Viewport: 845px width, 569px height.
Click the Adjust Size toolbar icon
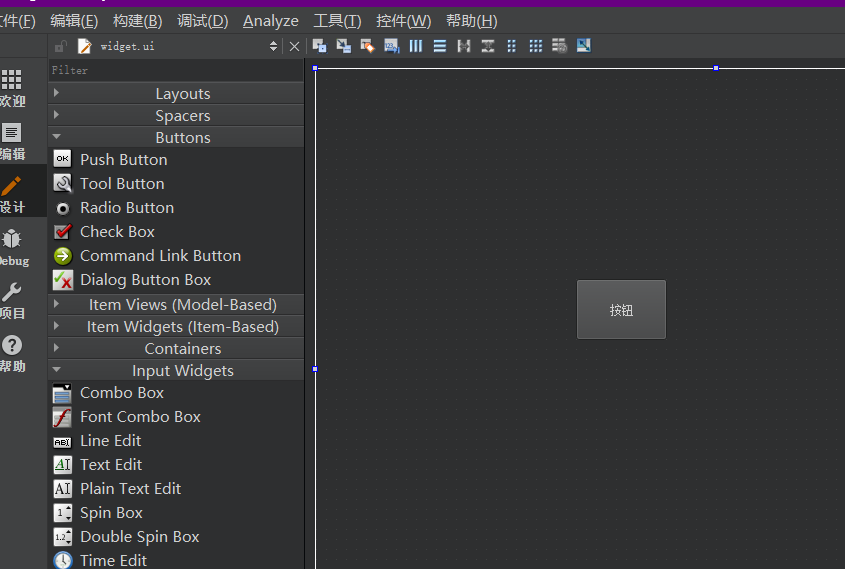(x=584, y=46)
